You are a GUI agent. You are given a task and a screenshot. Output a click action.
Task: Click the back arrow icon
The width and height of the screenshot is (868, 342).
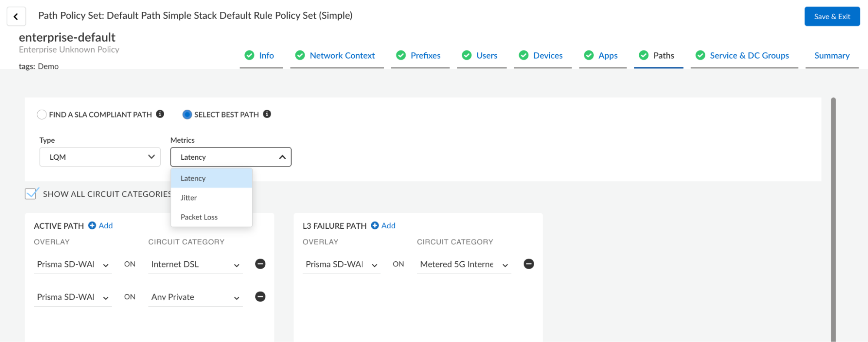coord(16,16)
